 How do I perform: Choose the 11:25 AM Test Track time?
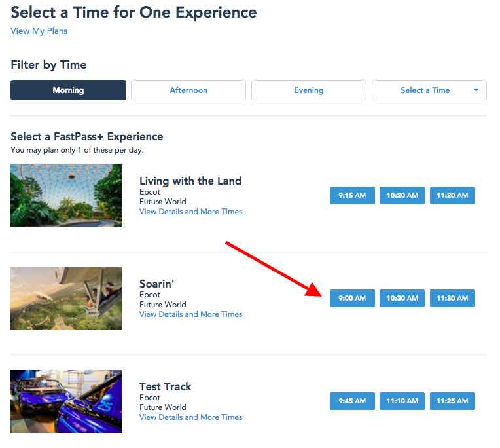452,401
